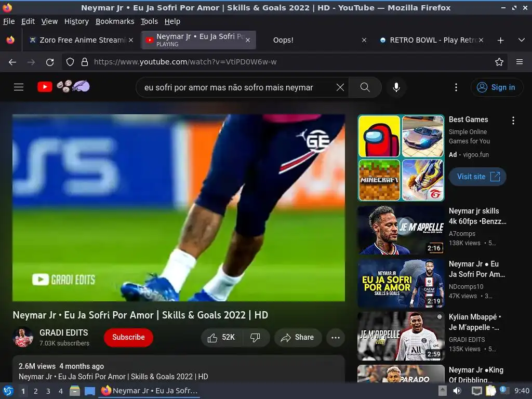Open the tracking protection shield icon
This screenshot has height=399, width=532.
[x=70, y=62]
